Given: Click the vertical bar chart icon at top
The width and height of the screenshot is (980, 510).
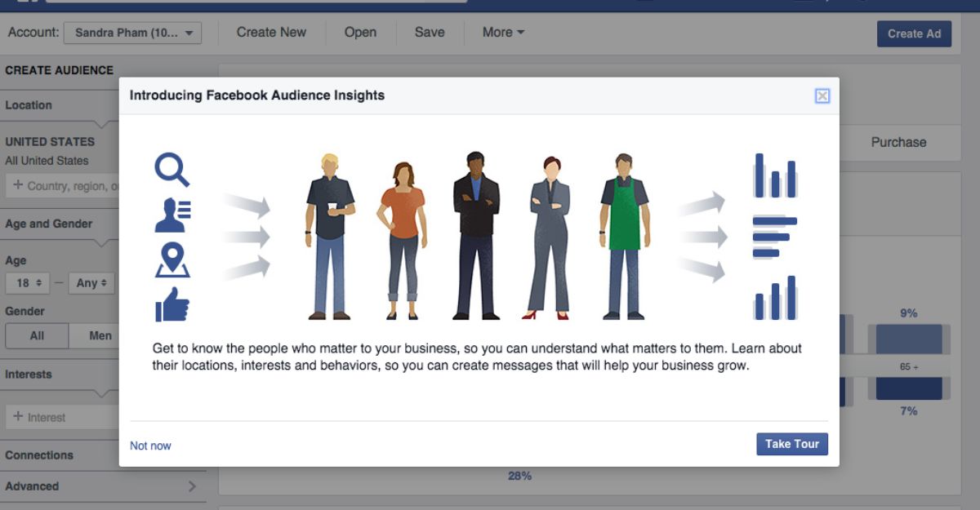Looking at the screenshot, I should (775, 175).
